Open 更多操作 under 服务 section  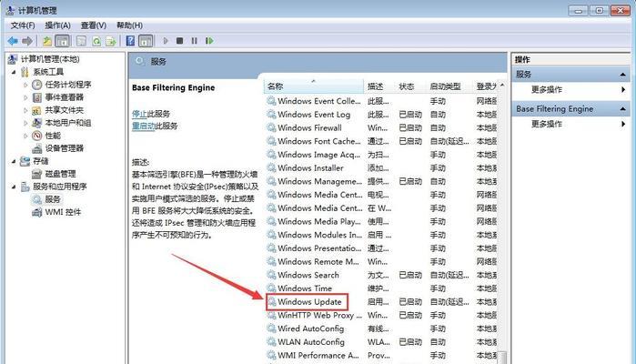pos(547,90)
